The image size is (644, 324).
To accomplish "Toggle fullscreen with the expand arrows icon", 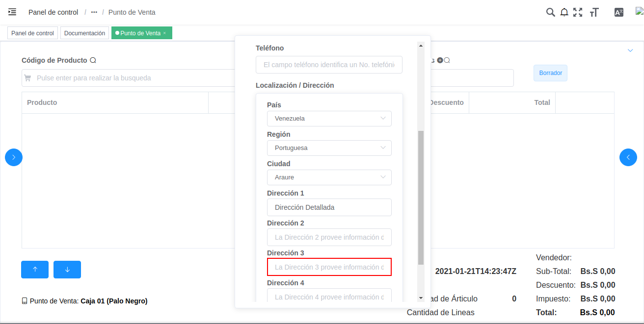I will [578, 12].
